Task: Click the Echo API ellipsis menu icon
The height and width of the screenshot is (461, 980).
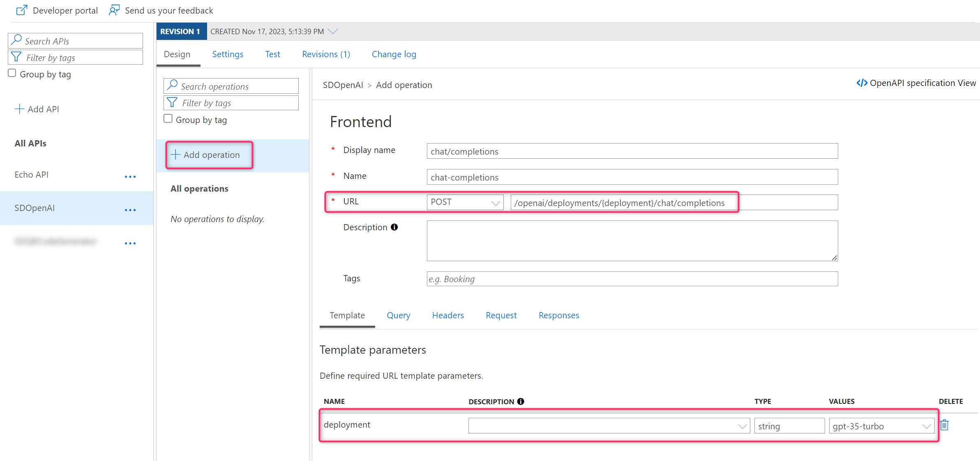Action: pyautogui.click(x=130, y=177)
